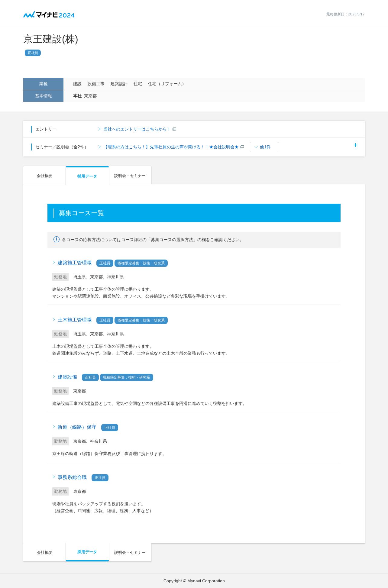The width and height of the screenshot is (388, 588).
Task: Select the bottom 採用データ tab
Action: 87,552
